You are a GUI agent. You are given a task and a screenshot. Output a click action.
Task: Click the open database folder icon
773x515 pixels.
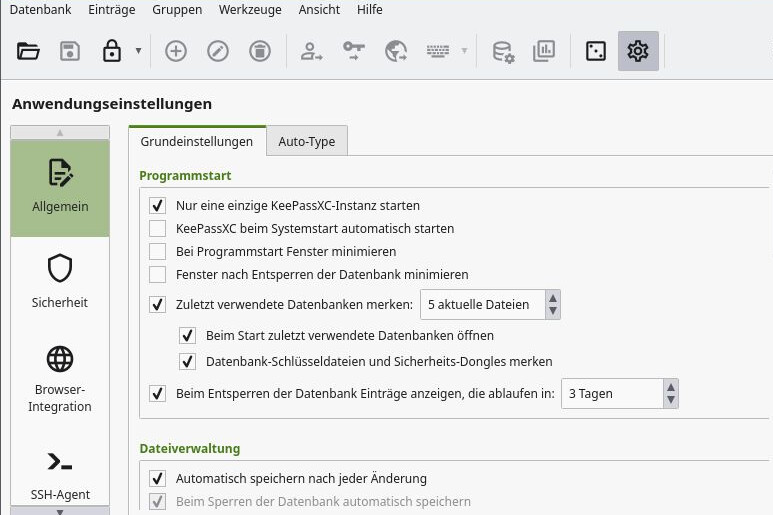[28, 51]
